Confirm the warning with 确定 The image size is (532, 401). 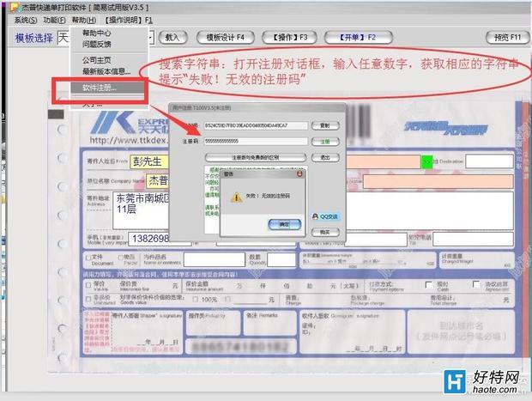click(284, 224)
